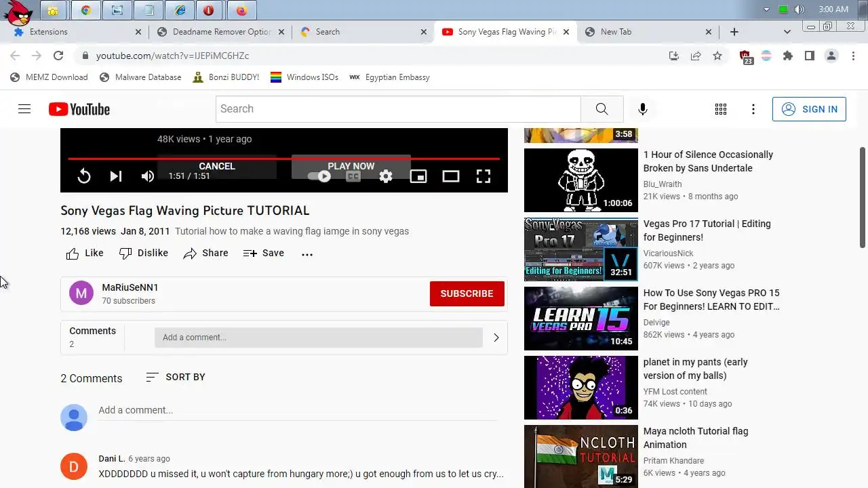Skip to next video
Image resolution: width=868 pixels, height=488 pixels.
(116, 176)
